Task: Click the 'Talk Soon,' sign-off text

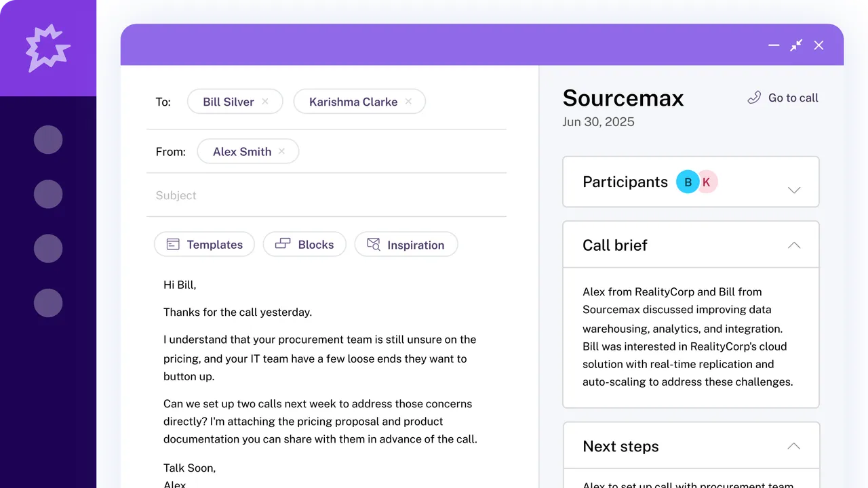Action: (x=190, y=468)
